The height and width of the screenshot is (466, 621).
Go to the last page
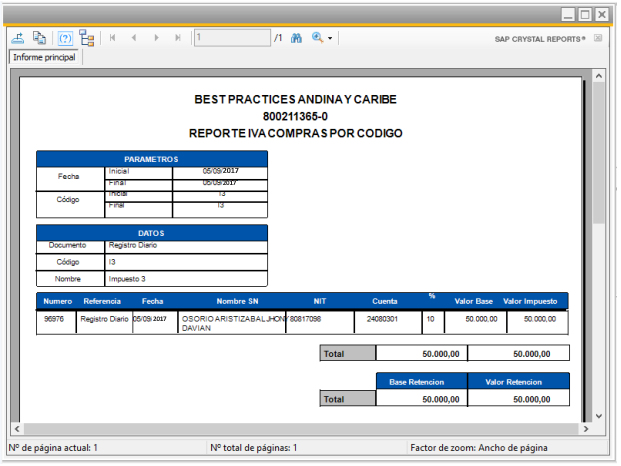pyautogui.click(x=177, y=38)
